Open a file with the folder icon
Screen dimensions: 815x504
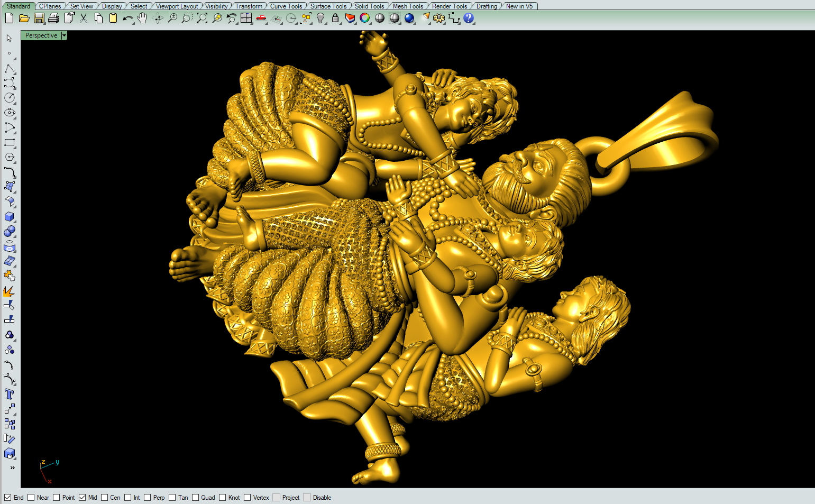click(24, 18)
